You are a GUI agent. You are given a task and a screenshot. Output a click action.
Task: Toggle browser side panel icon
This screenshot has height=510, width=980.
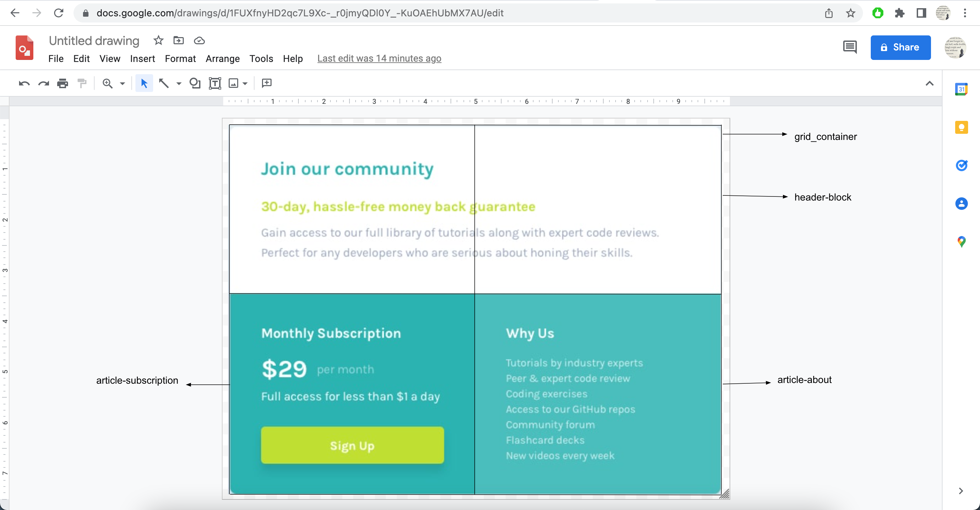click(x=921, y=13)
